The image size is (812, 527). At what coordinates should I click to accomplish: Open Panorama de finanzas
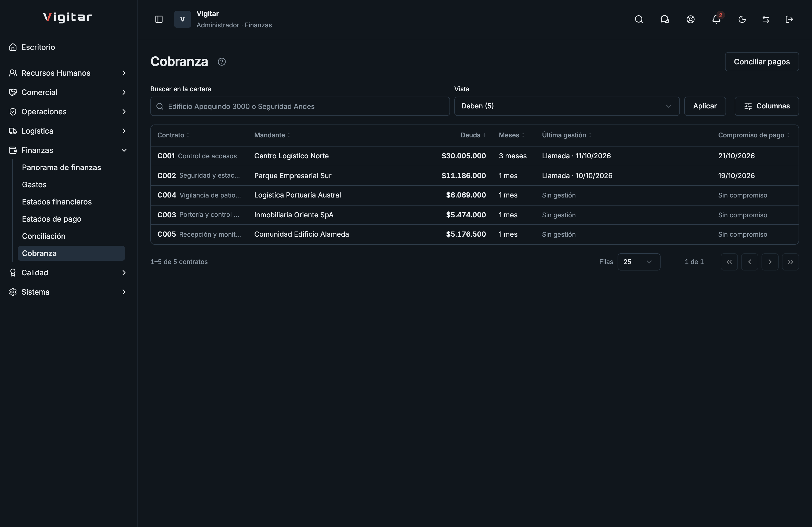tap(71, 168)
